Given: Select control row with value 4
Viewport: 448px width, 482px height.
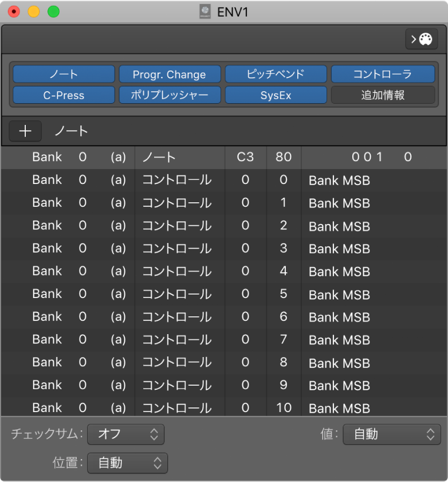Looking at the screenshot, I should click(224, 271).
